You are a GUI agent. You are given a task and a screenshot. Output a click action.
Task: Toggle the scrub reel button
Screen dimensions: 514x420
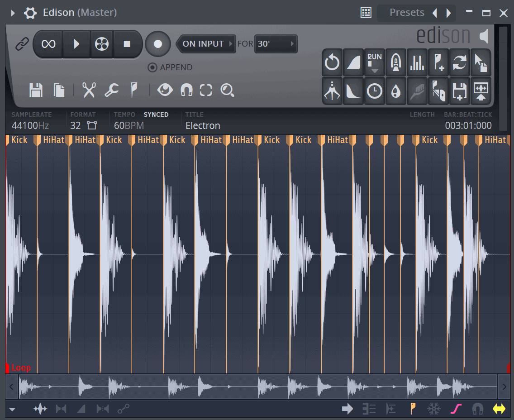[102, 44]
